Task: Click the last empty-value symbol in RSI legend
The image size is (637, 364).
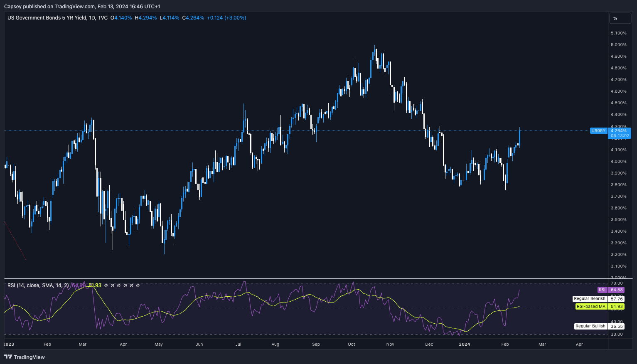Action: [138, 285]
